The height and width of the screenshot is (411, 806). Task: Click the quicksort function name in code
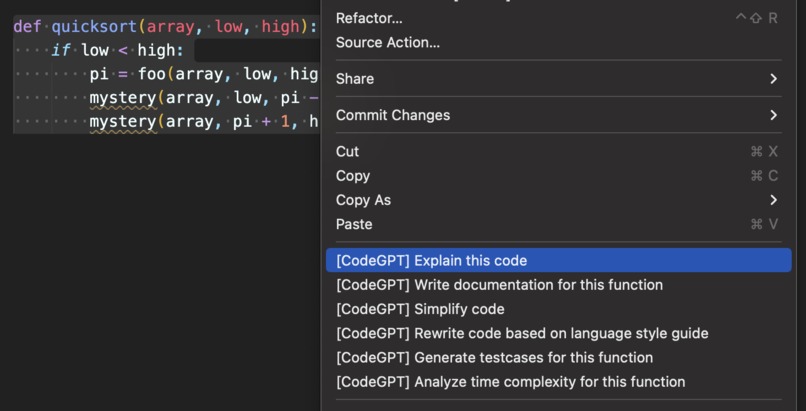coord(94,27)
